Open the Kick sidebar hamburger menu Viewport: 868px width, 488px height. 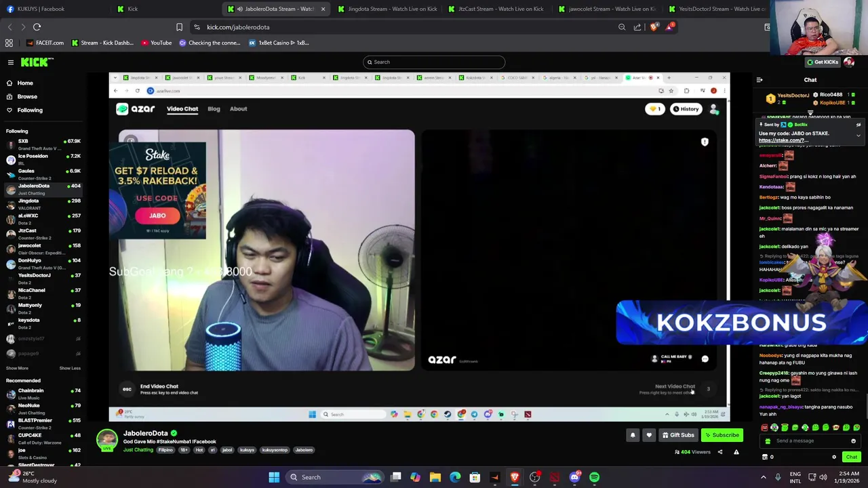(x=10, y=62)
